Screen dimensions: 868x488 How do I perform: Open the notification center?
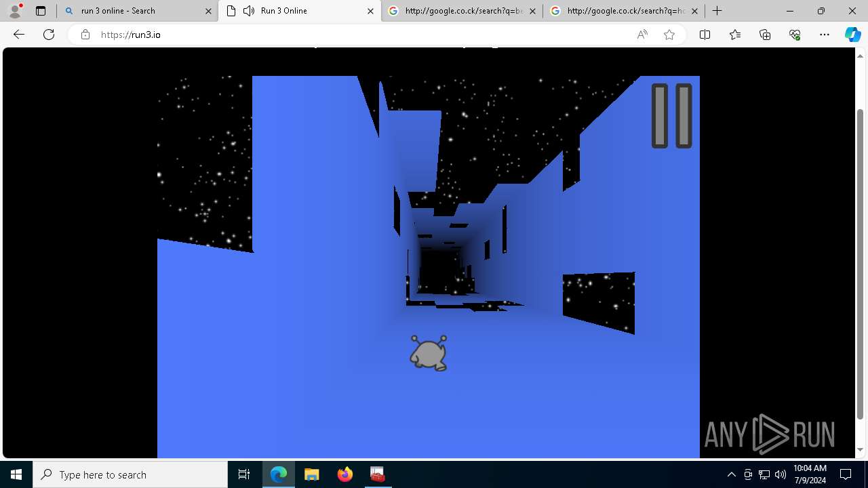click(846, 474)
